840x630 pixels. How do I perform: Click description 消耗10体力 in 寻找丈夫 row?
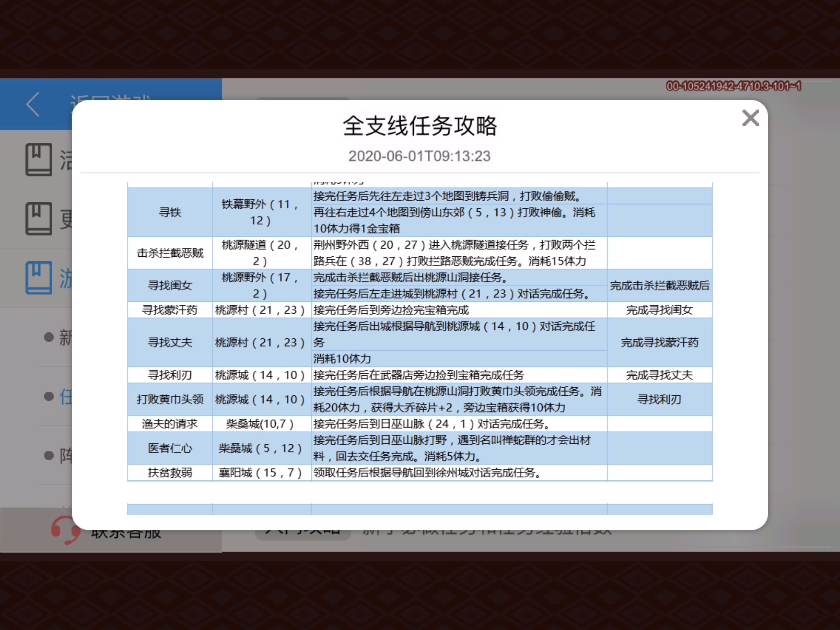pos(459,358)
